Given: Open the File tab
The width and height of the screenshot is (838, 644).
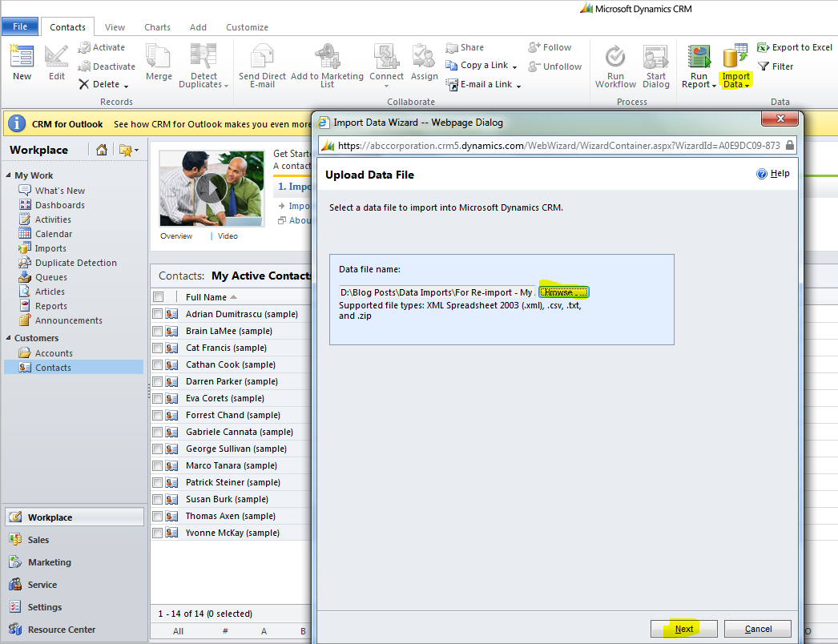Looking at the screenshot, I should pyautogui.click(x=20, y=27).
